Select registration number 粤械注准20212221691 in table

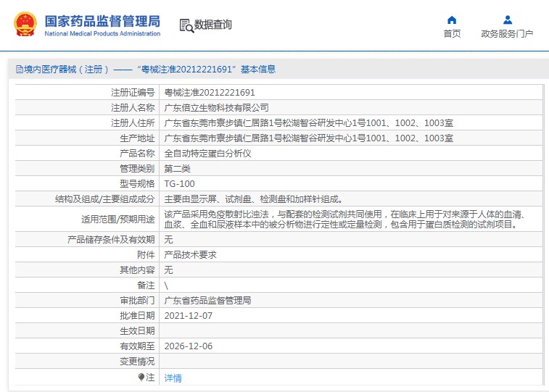pyautogui.click(x=210, y=93)
